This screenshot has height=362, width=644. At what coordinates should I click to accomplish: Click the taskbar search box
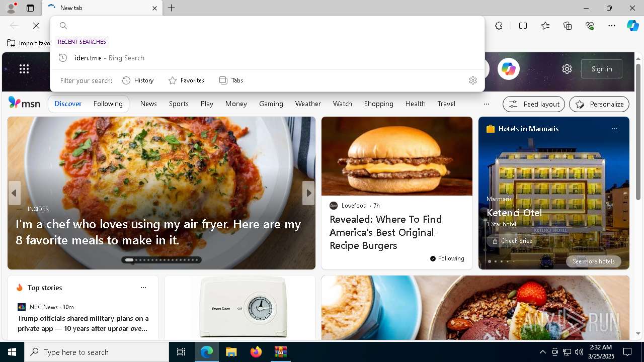(97, 352)
